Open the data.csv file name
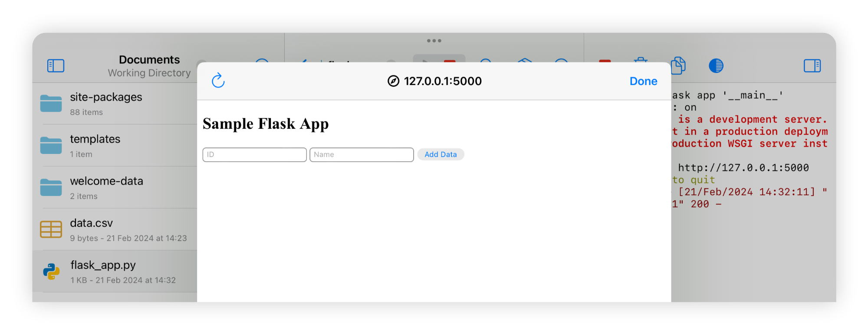 coord(91,223)
